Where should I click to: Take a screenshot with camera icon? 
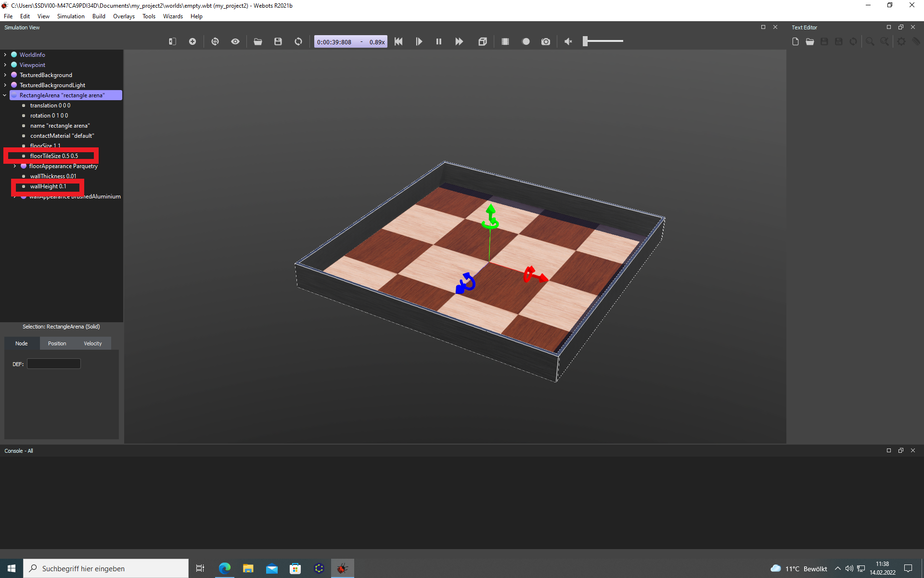[x=546, y=41]
